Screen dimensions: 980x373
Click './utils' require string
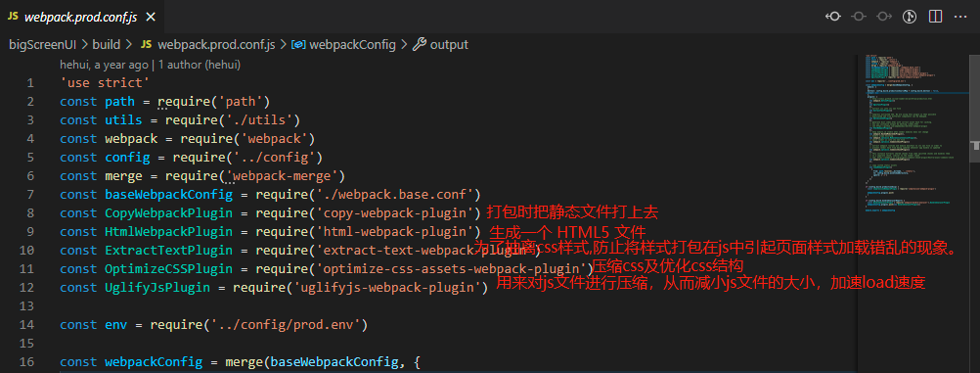[x=259, y=120]
